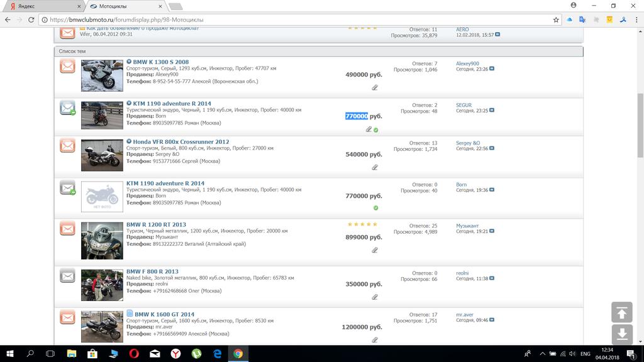Open user profile Музыкант in last post column
This screenshot has width=644, height=362.
click(467, 226)
